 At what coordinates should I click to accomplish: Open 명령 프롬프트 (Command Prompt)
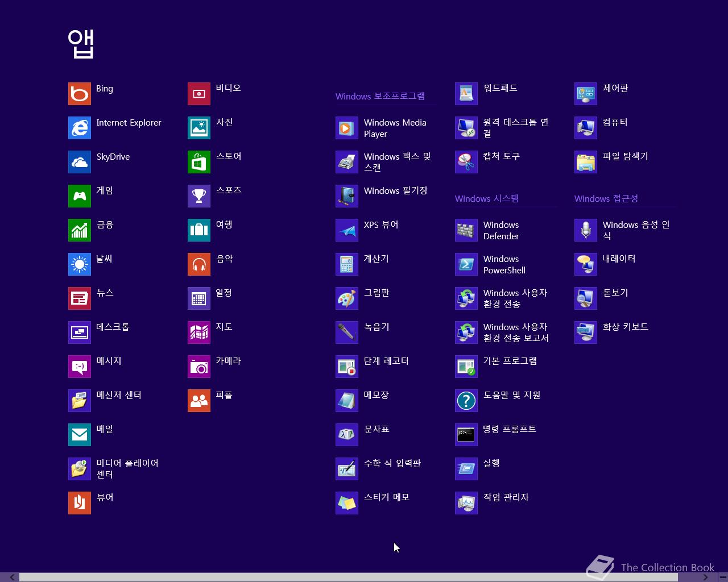coord(496,435)
